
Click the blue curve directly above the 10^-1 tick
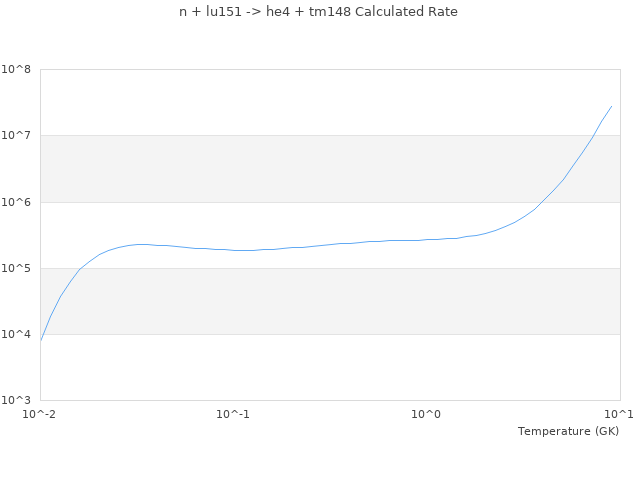(233, 250)
